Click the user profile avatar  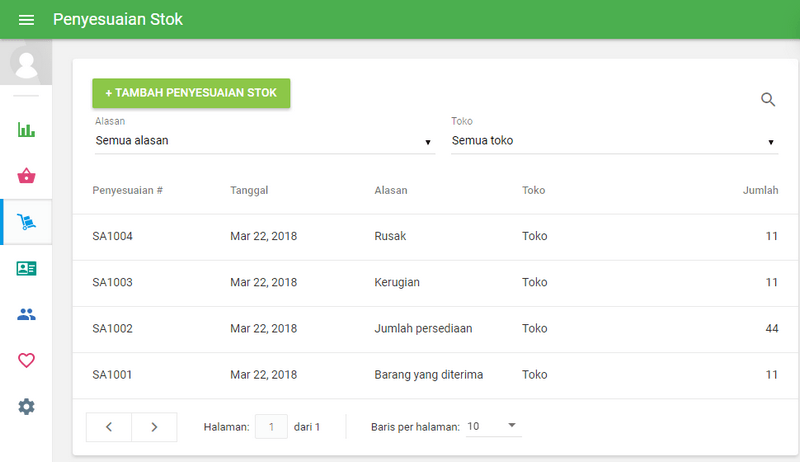[x=26, y=63]
